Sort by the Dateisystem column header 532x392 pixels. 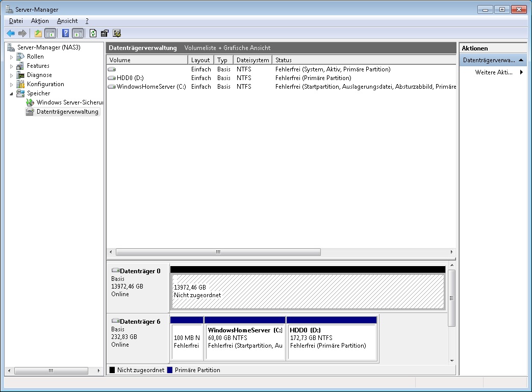253,60
